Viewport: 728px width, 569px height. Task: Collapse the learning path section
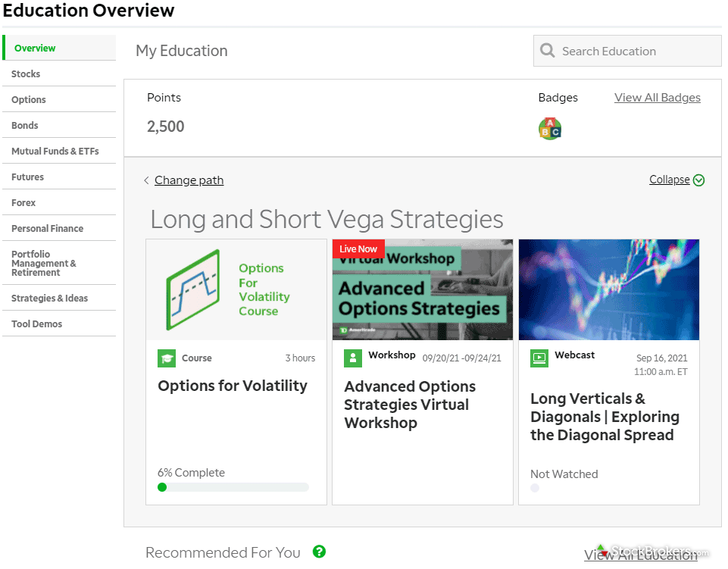(670, 180)
